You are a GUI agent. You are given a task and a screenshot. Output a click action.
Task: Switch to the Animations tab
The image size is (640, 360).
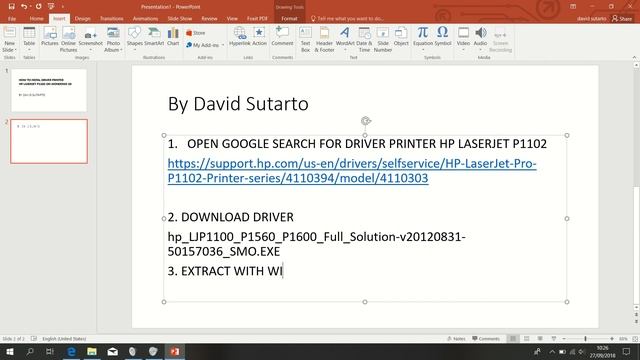pyautogui.click(x=145, y=19)
